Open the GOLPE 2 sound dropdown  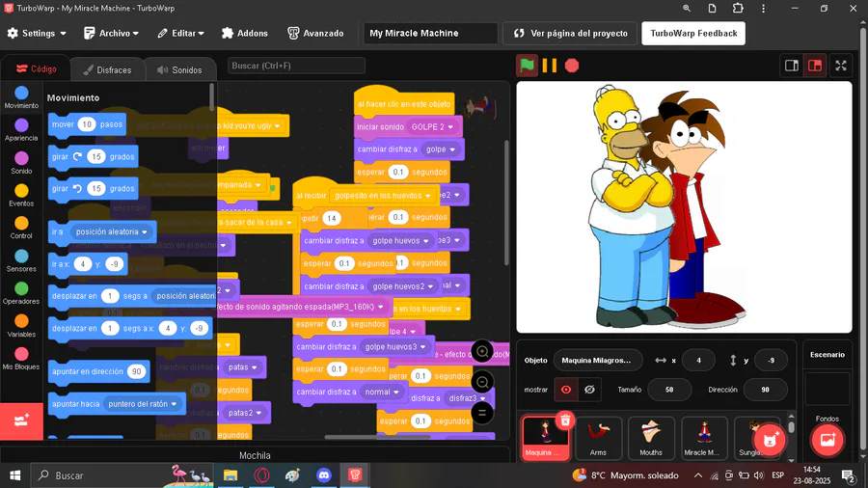coord(432,126)
